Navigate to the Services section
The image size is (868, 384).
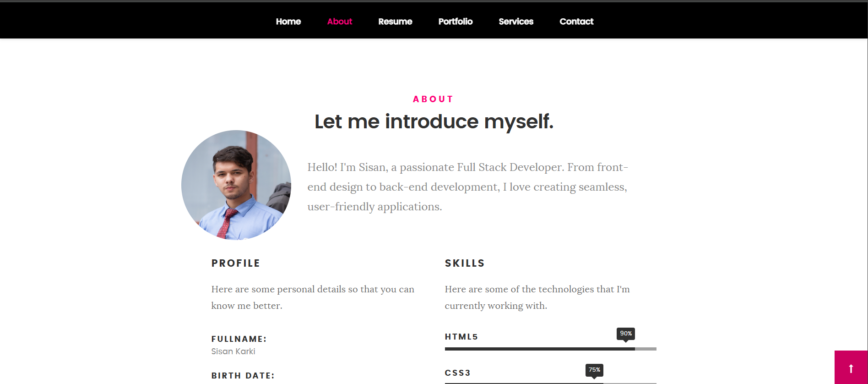[516, 22]
